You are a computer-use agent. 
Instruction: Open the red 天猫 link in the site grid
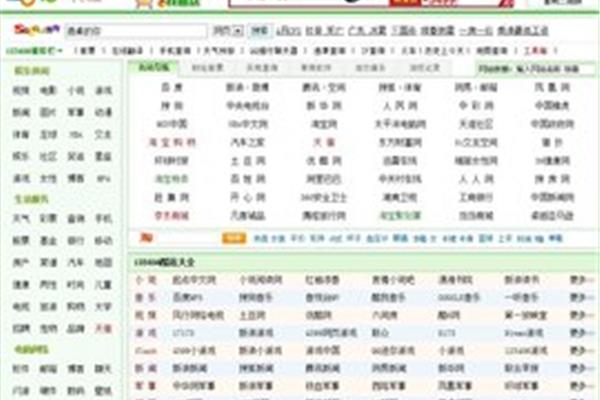324,142
